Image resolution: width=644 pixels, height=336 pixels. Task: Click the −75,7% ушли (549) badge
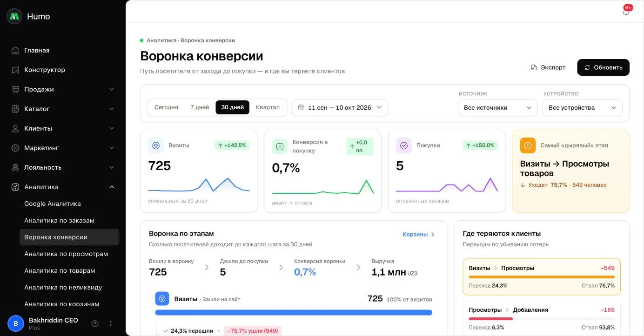tap(253, 331)
